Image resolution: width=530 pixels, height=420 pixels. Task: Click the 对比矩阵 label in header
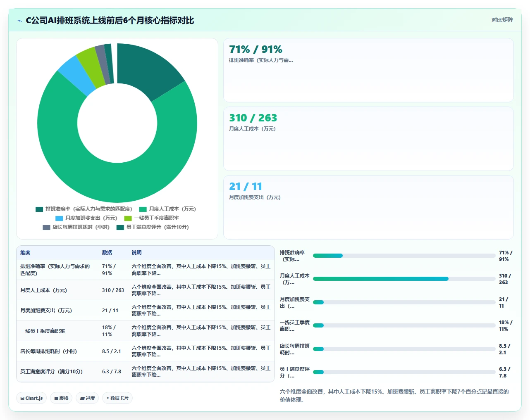click(502, 20)
